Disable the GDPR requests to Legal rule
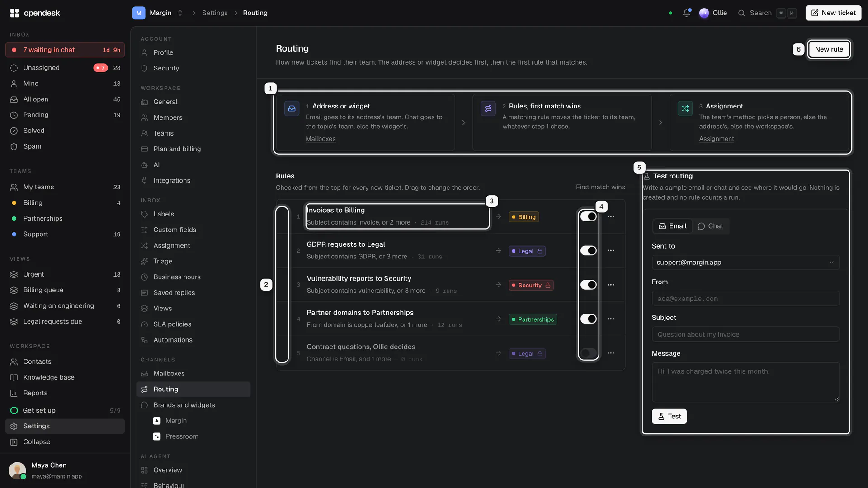Image resolution: width=868 pixels, height=488 pixels. coord(589,251)
